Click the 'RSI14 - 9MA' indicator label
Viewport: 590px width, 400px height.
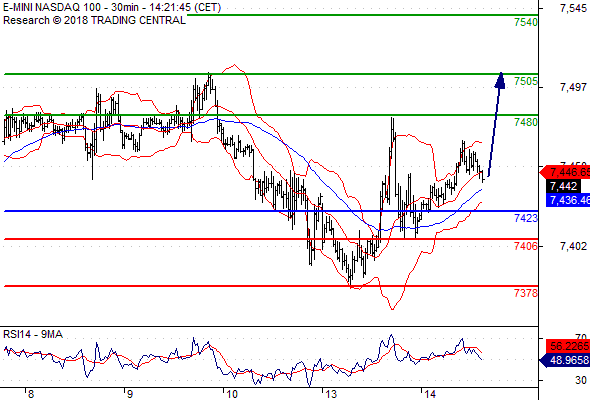pyautogui.click(x=33, y=334)
